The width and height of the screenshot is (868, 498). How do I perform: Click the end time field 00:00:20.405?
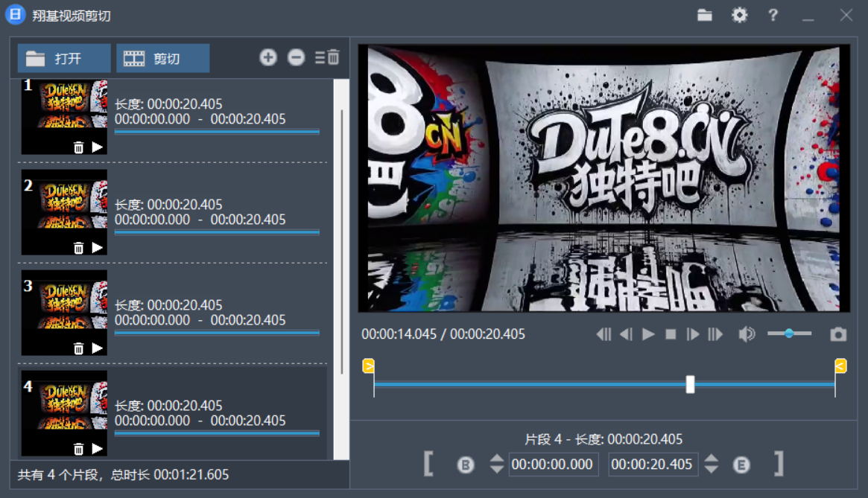[652, 465]
